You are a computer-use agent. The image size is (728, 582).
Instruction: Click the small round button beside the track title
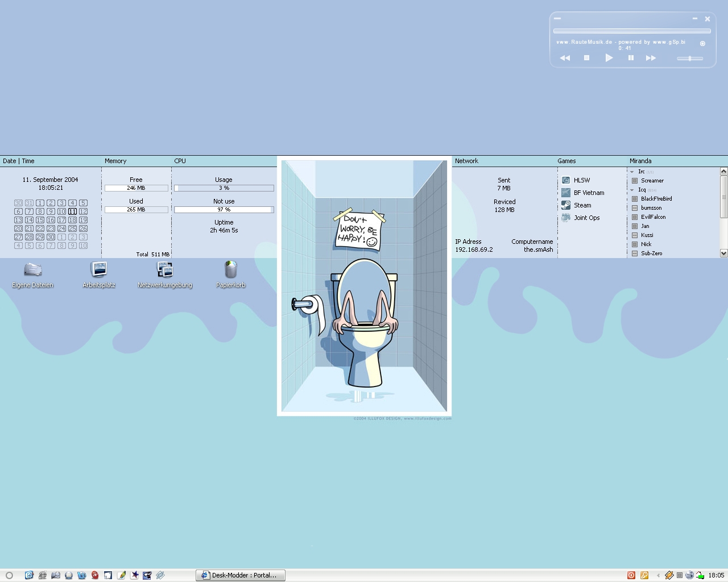coord(702,43)
